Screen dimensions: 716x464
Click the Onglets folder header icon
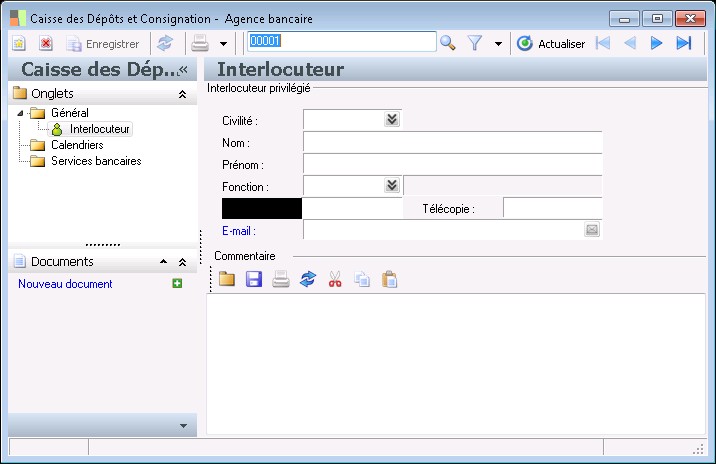20,93
